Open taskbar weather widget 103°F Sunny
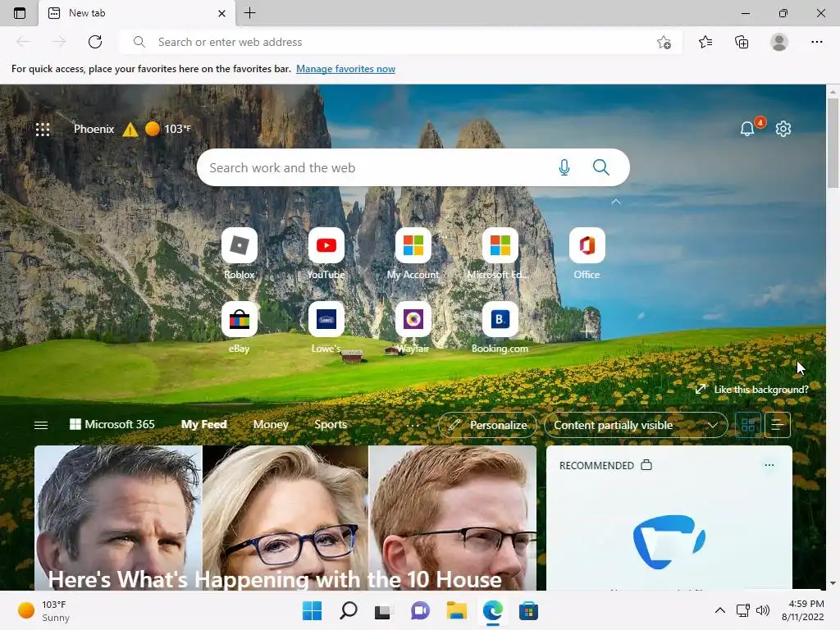The height and width of the screenshot is (630, 840). (x=44, y=610)
